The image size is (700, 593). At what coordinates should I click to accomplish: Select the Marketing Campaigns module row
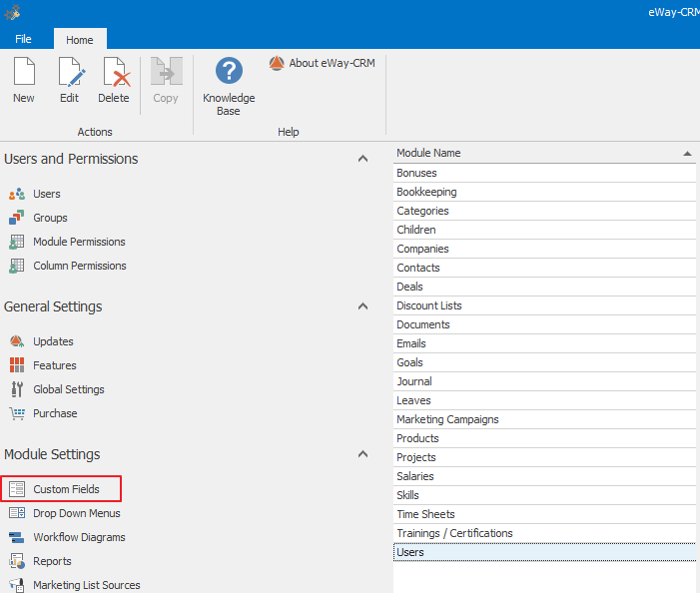pos(544,419)
